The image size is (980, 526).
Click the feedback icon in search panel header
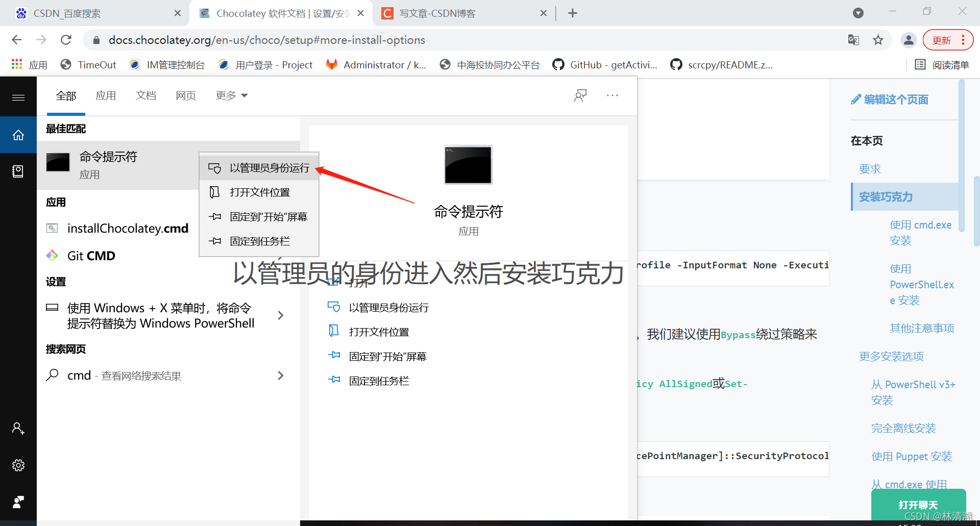pyautogui.click(x=580, y=95)
